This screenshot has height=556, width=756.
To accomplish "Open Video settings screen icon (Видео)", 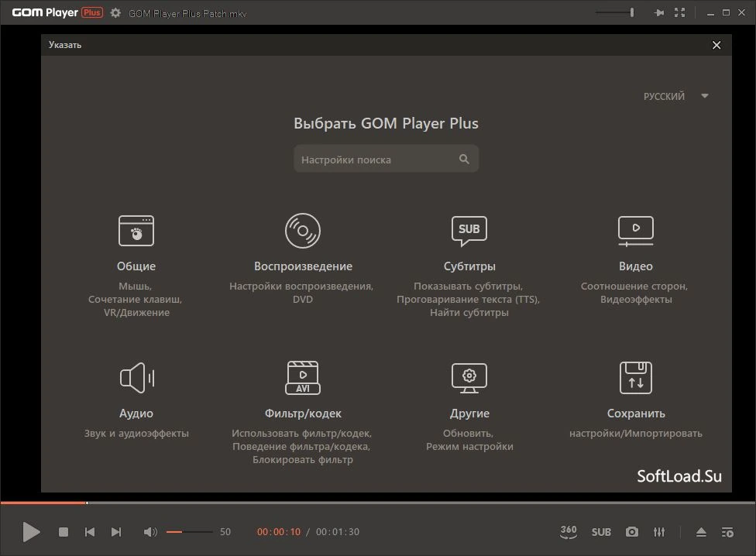I will click(636, 231).
